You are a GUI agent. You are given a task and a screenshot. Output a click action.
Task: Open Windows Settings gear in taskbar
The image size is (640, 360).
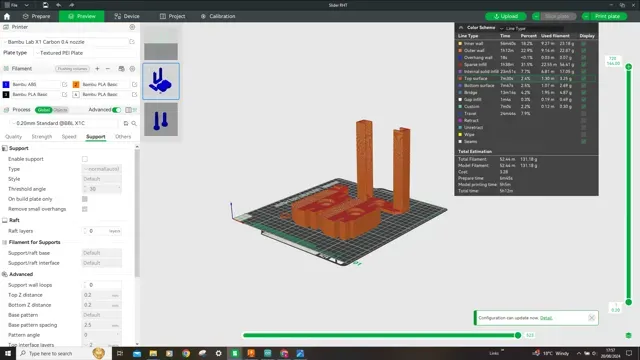(218, 353)
